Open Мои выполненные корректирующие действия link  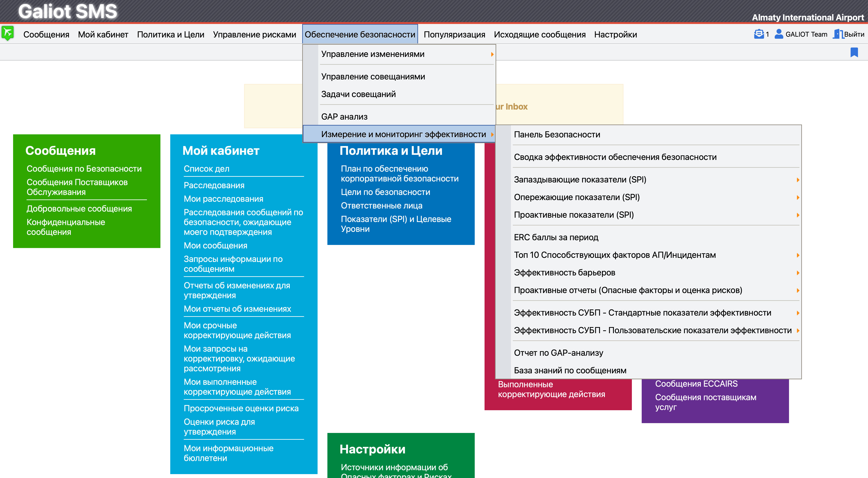[x=237, y=387]
